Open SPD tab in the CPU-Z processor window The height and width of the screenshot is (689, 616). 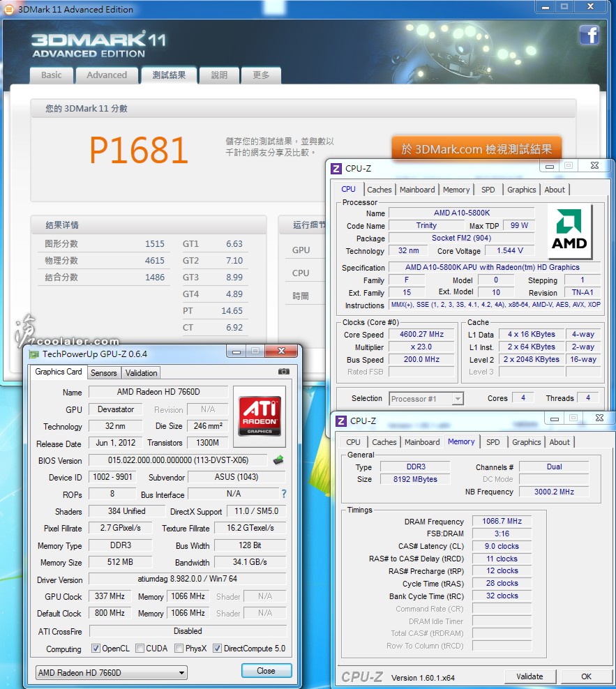[x=488, y=190]
